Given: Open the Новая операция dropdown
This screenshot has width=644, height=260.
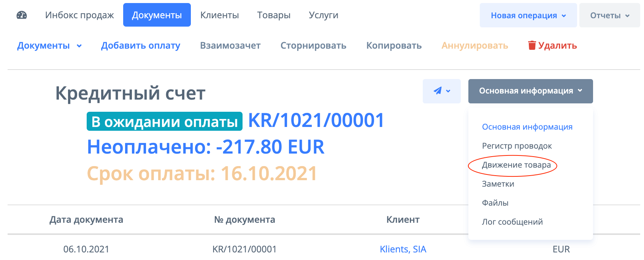Looking at the screenshot, I should [x=528, y=16].
